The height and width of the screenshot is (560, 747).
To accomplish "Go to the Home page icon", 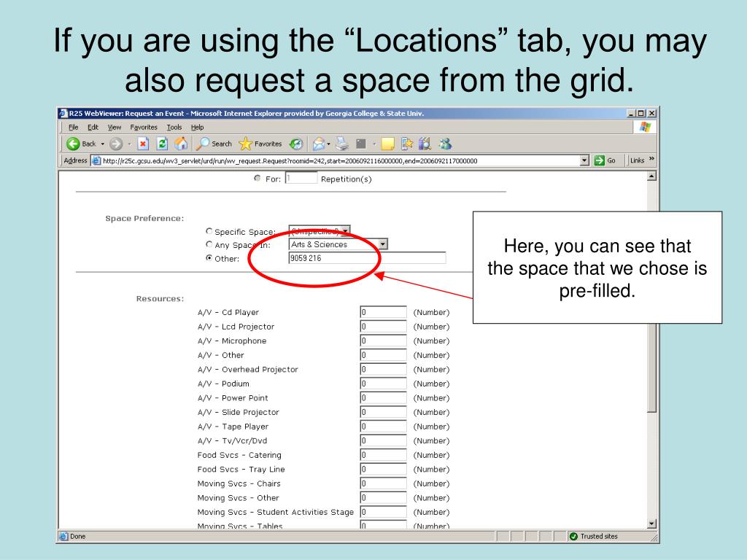I will (181, 144).
